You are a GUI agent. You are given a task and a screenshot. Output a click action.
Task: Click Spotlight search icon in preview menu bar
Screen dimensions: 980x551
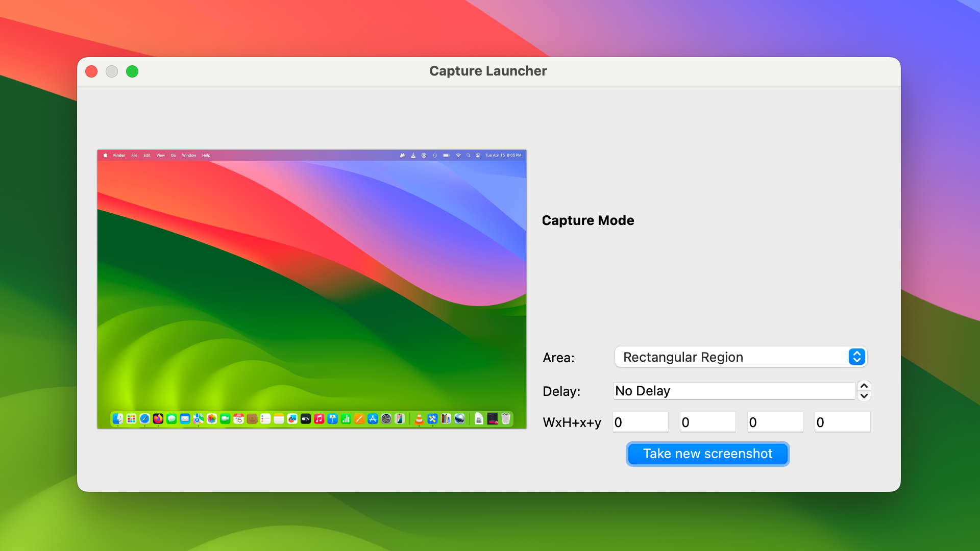(468, 156)
